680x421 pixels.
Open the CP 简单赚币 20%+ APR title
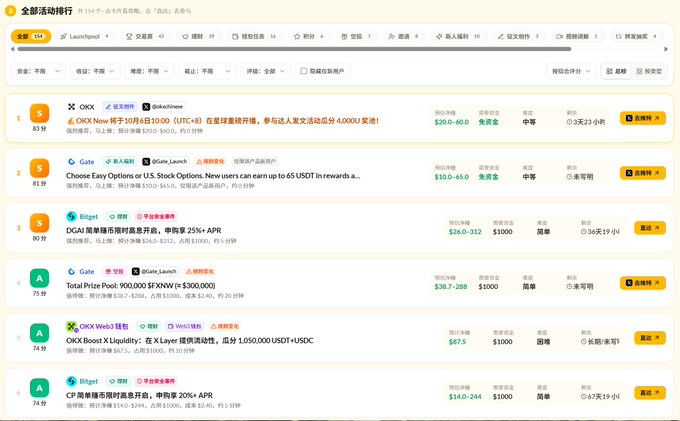(139, 395)
